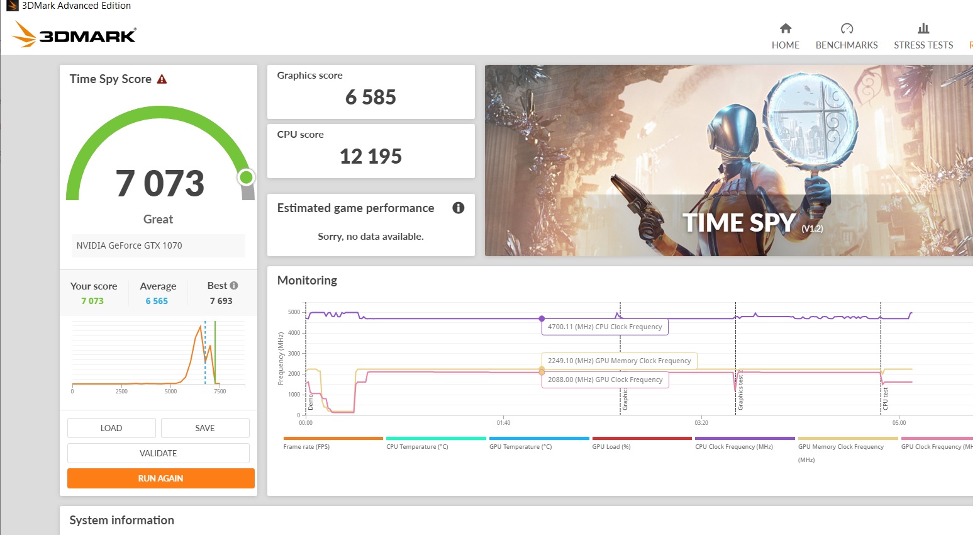The image size is (980, 535).
Task: Click the 2249.10 MHz GPU Memory Clock tooltip
Action: point(619,361)
